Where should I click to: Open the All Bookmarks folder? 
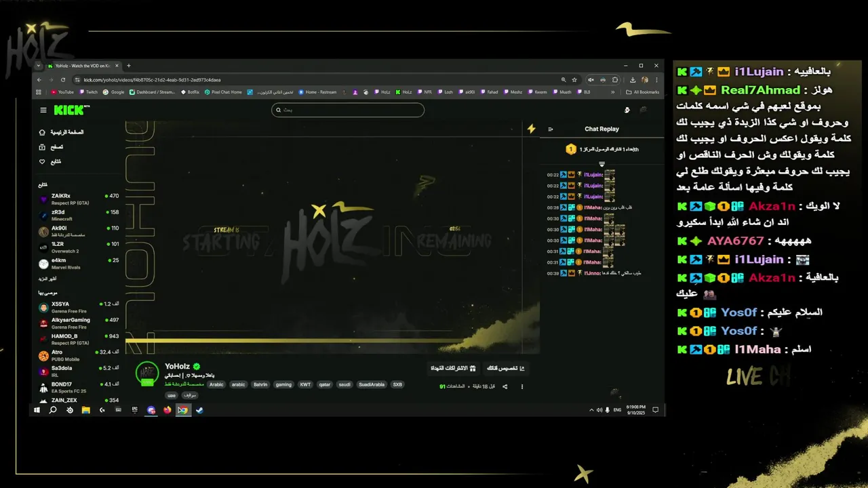643,92
